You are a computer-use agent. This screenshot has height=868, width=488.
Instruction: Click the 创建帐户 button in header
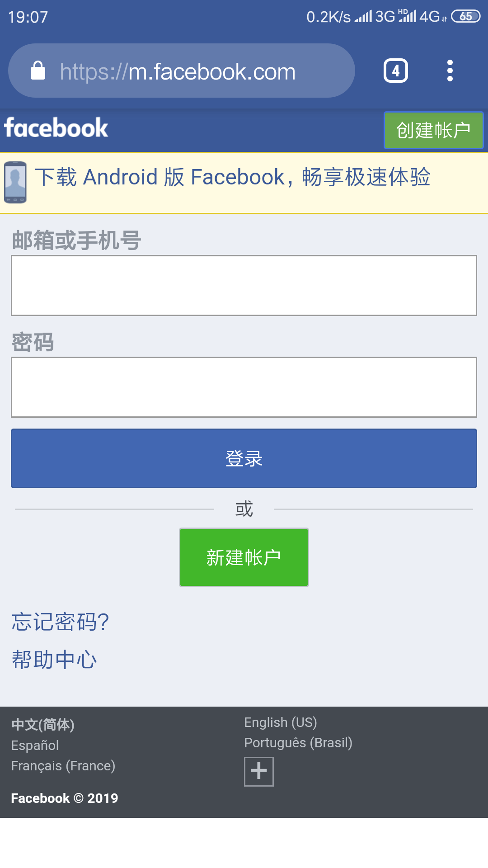433,130
